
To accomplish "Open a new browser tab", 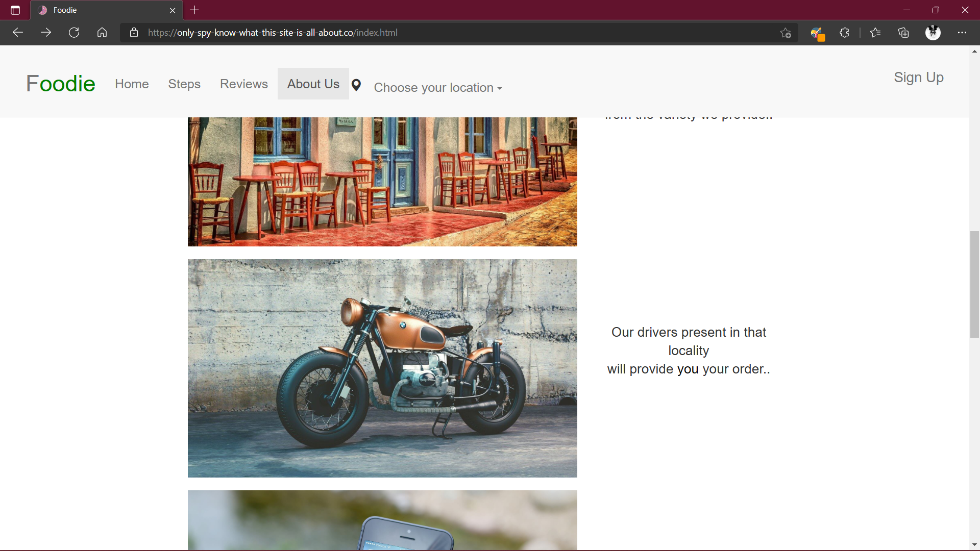I will point(194,10).
